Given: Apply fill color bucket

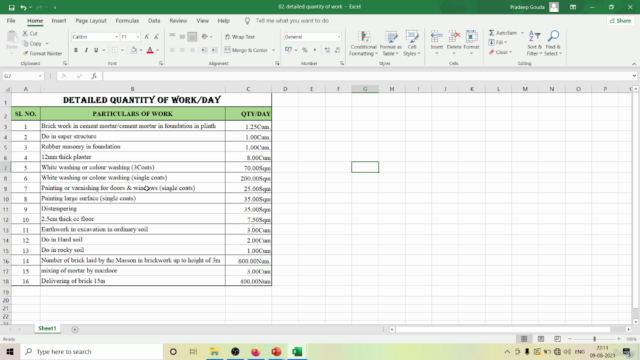Looking at the screenshot, I should tap(133, 50).
